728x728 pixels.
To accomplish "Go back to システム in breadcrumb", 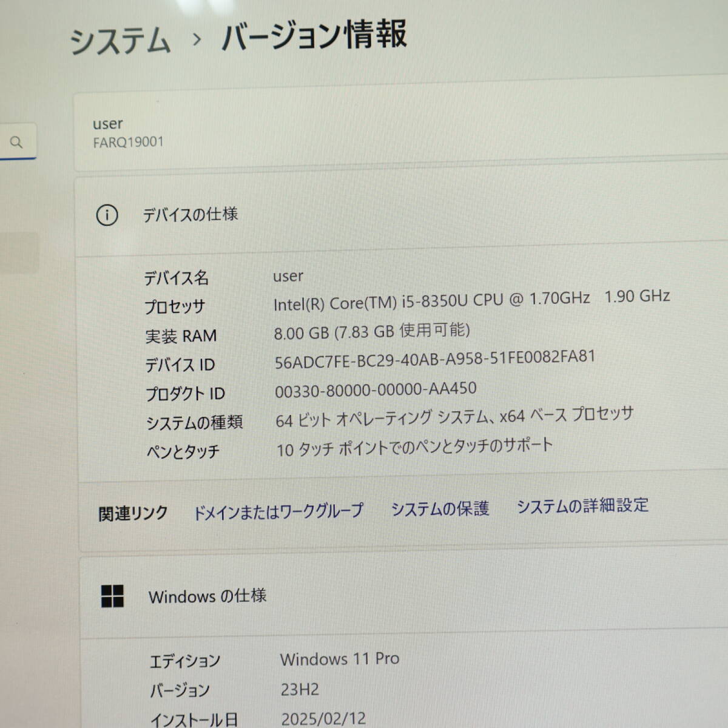I will (120, 42).
